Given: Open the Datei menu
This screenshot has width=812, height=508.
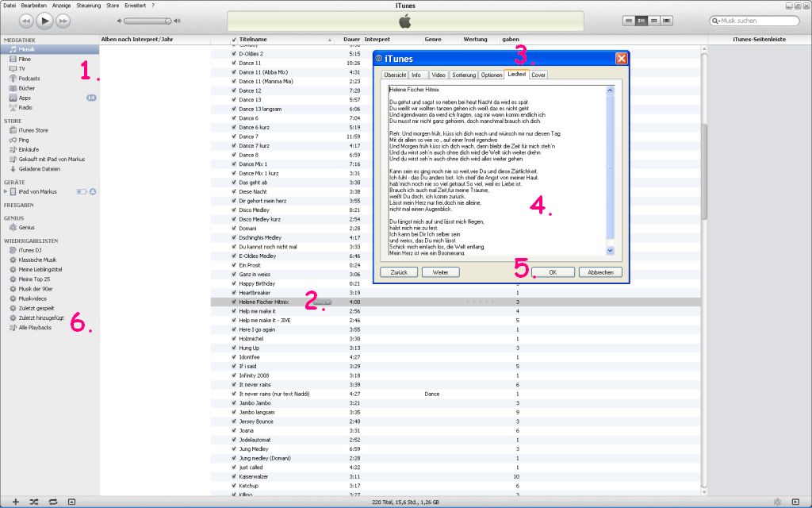Looking at the screenshot, I should tap(10, 6).
